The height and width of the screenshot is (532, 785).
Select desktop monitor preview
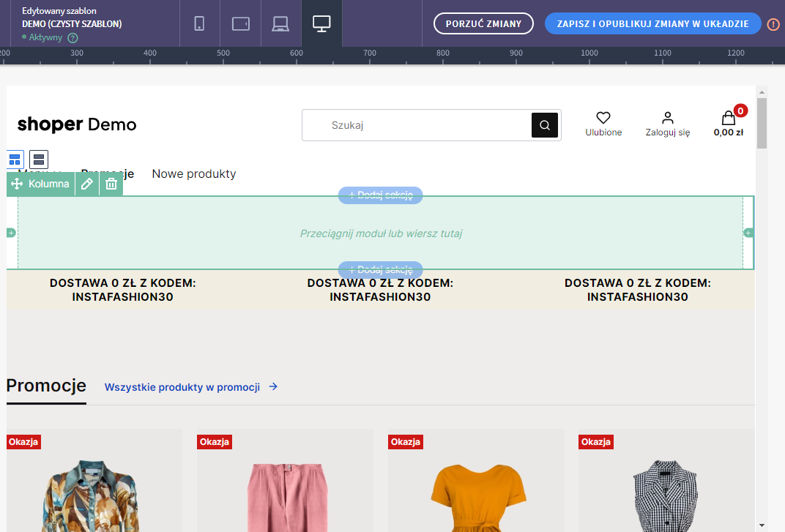[321, 23]
